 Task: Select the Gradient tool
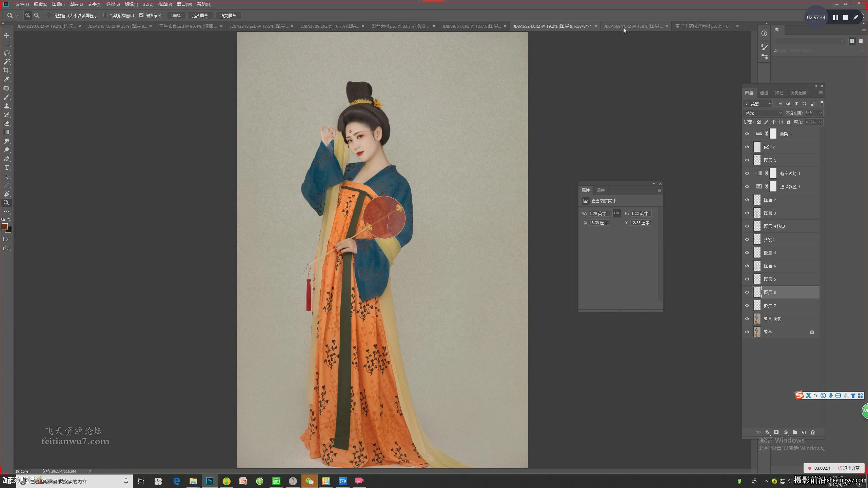pos(6,133)
